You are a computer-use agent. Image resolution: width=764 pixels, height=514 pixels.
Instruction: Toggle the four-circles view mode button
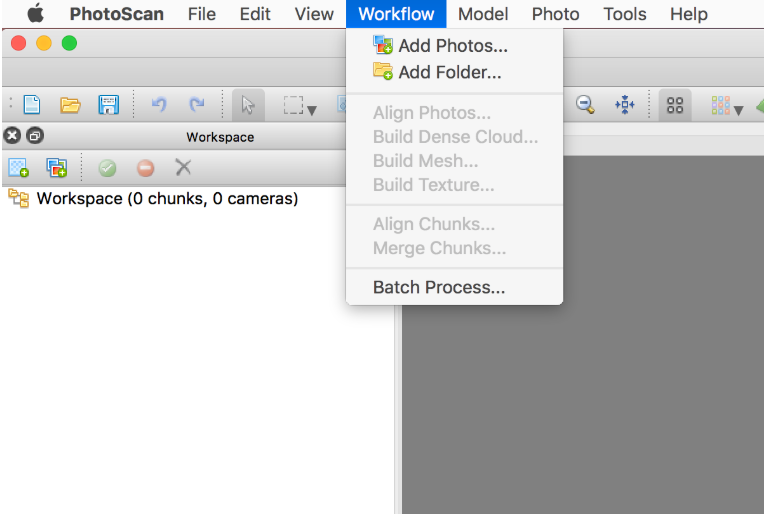click(675, 105)
